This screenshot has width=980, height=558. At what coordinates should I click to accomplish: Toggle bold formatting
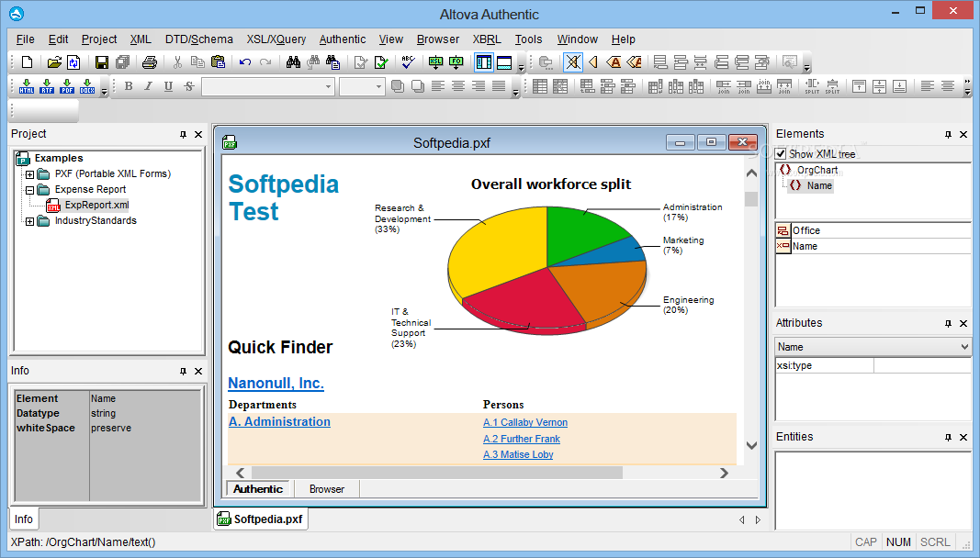(x=129, y=86)
